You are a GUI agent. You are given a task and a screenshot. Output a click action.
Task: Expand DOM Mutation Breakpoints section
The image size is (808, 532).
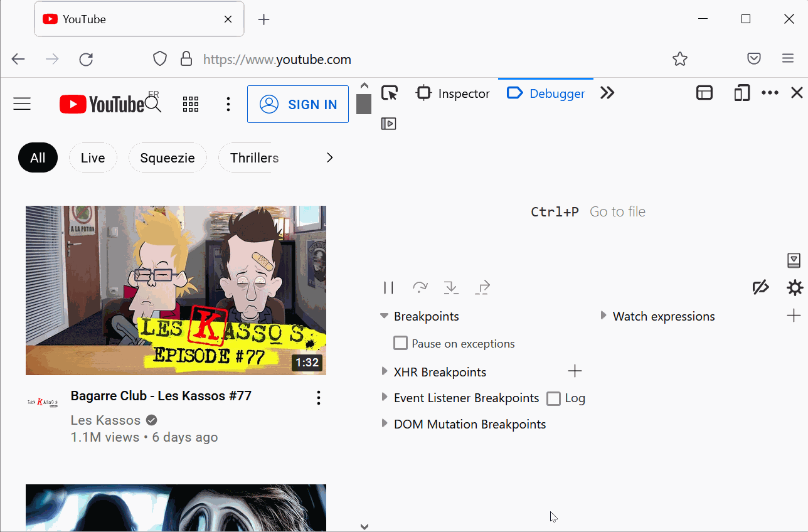385,423
